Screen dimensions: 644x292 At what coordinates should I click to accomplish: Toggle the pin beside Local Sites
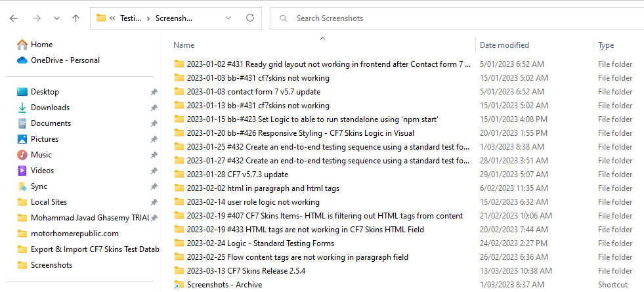(x=154, y=202)
